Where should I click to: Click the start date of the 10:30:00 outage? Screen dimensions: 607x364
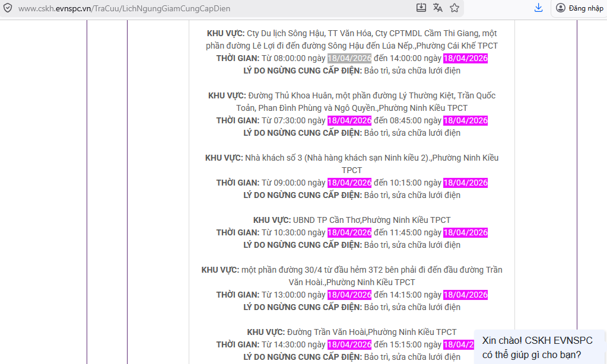pyautogui.click(x=349, y=232)
